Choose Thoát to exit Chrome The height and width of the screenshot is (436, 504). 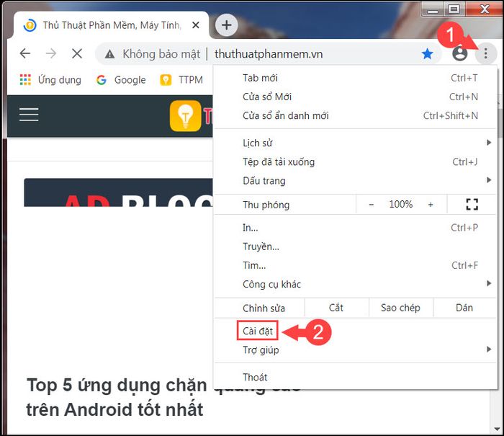click(x=355, y=377)
